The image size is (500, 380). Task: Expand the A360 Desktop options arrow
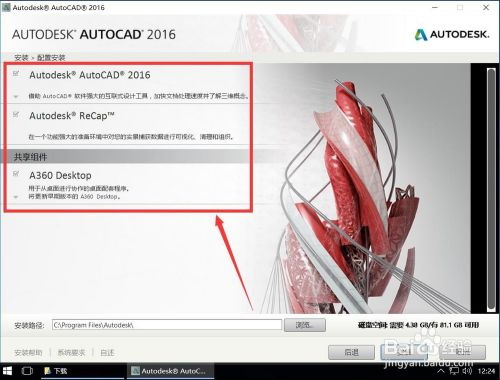[x=16, y=197]
